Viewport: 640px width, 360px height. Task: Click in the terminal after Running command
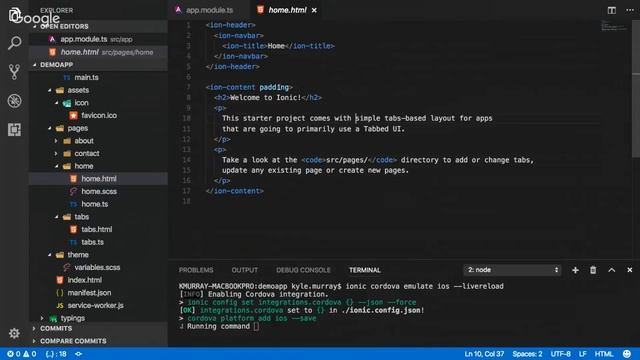[256, 326]
